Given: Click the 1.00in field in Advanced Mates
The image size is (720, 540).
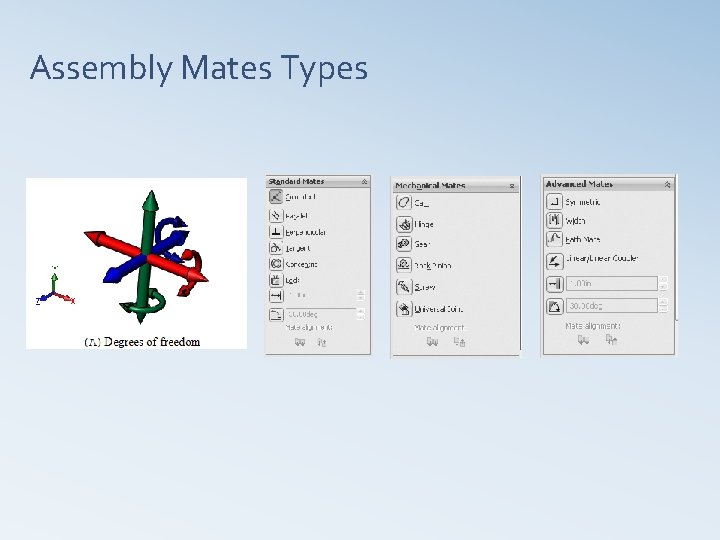Looking at the screenshot, I should pyautogui.click(x=612, y=283).
